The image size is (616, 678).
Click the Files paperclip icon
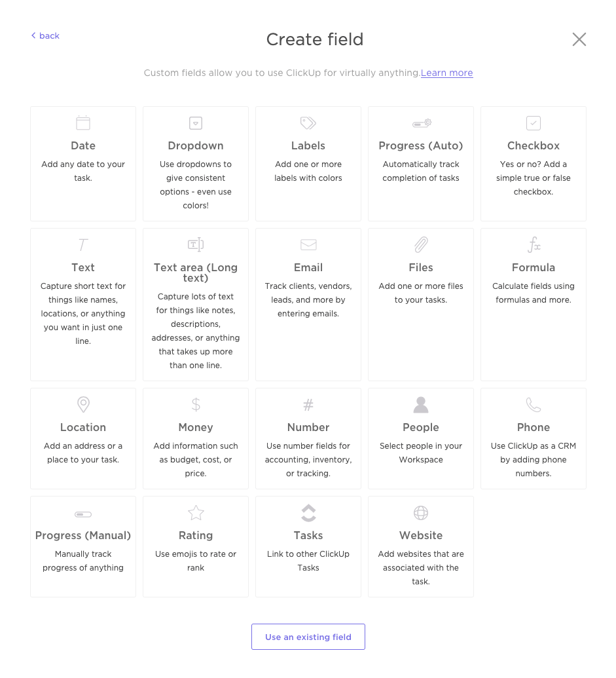click(x=421, y=245)
